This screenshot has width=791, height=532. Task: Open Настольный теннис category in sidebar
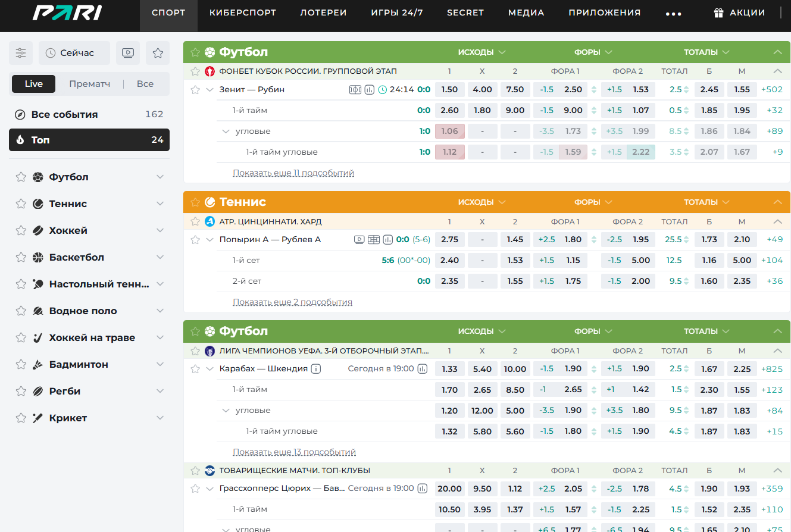89,284
